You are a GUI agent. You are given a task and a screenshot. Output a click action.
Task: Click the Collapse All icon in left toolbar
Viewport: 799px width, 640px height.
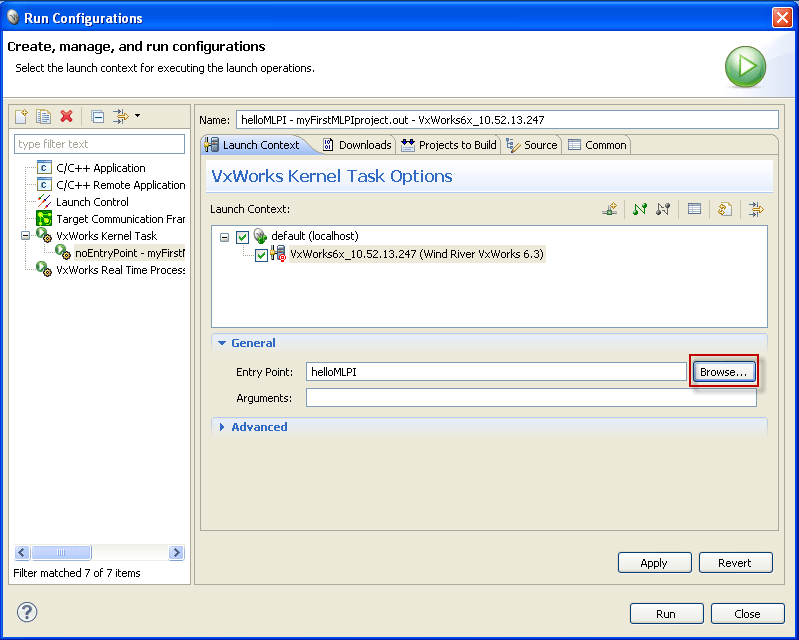pos(97,117)
